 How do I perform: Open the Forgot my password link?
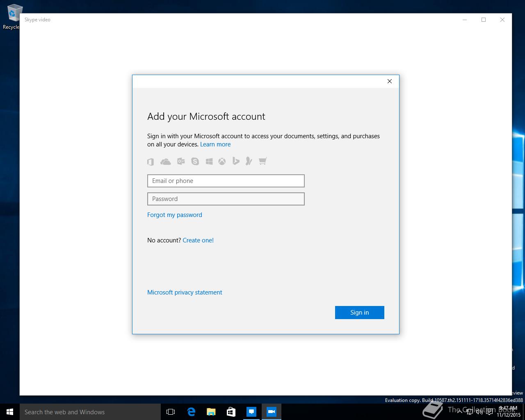[175, 215]
